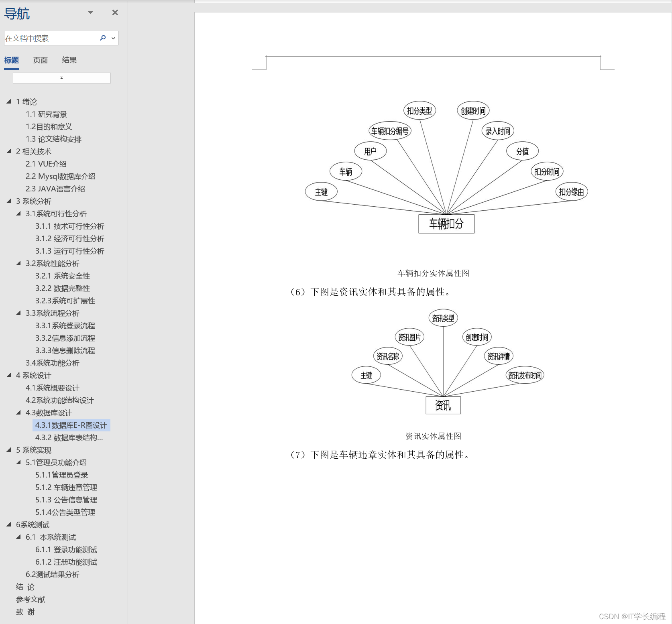The height and width of the screenshot is (624, 672).
Task: Go to heading 4.1系统概要设计
Action: 53,388
